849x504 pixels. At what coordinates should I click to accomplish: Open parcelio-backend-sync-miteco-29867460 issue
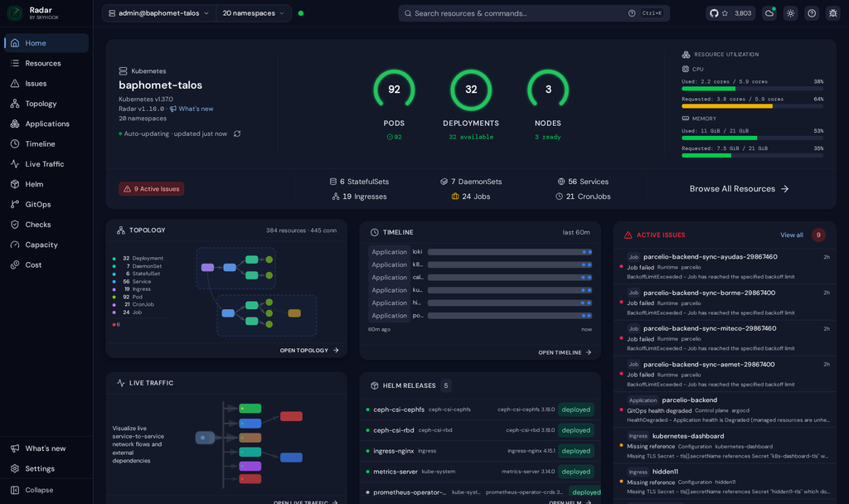click(x=725, y=338)
